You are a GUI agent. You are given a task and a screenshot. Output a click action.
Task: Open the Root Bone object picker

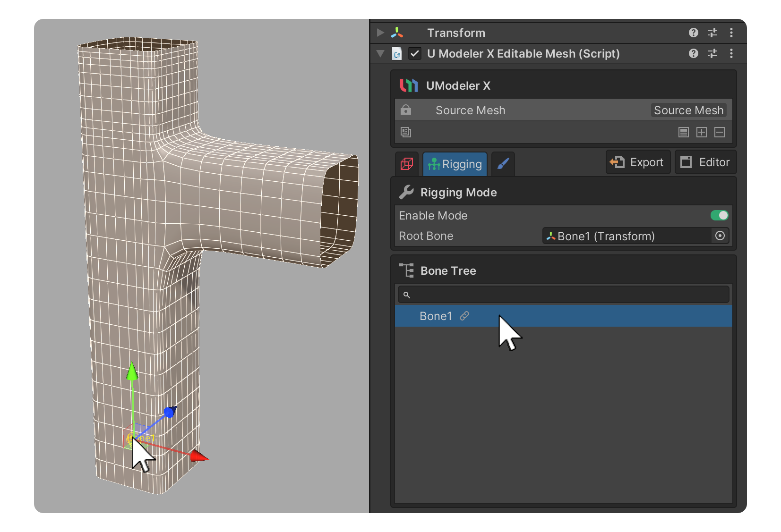coord(720,236)
